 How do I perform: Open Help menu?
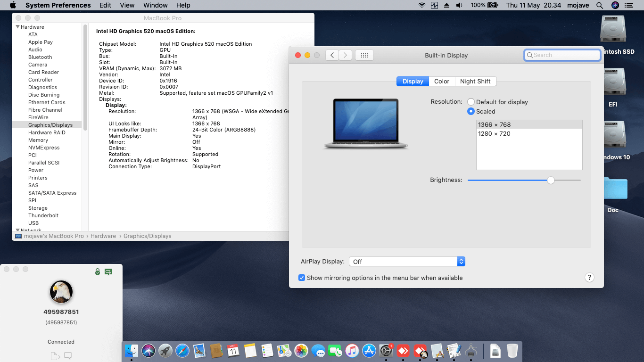pos(183,5)
